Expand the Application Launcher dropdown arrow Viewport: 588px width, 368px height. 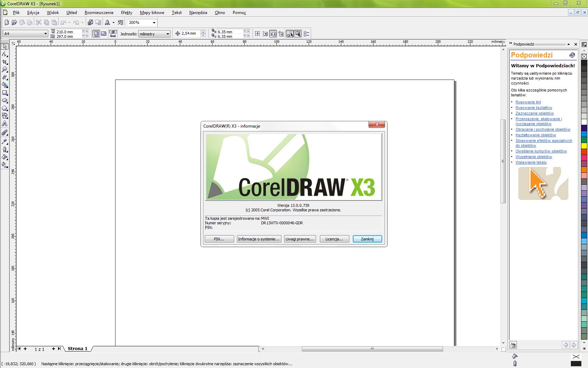[x=113, y=22]
